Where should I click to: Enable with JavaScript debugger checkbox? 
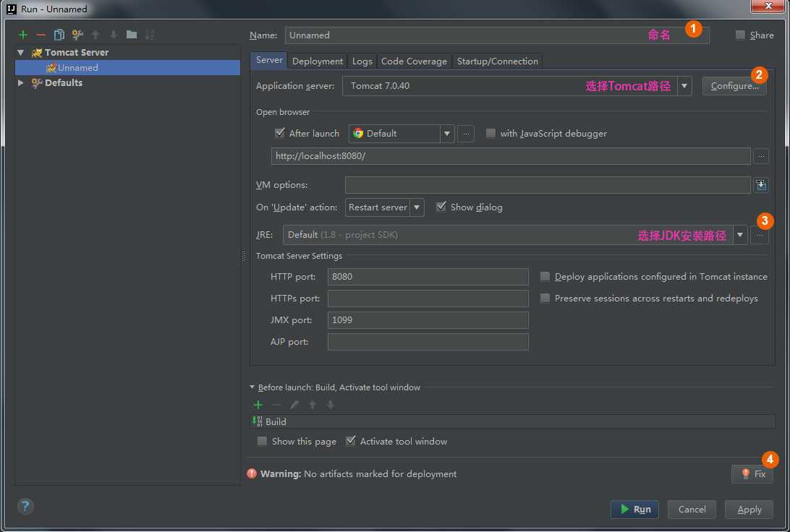click(490, 134)
